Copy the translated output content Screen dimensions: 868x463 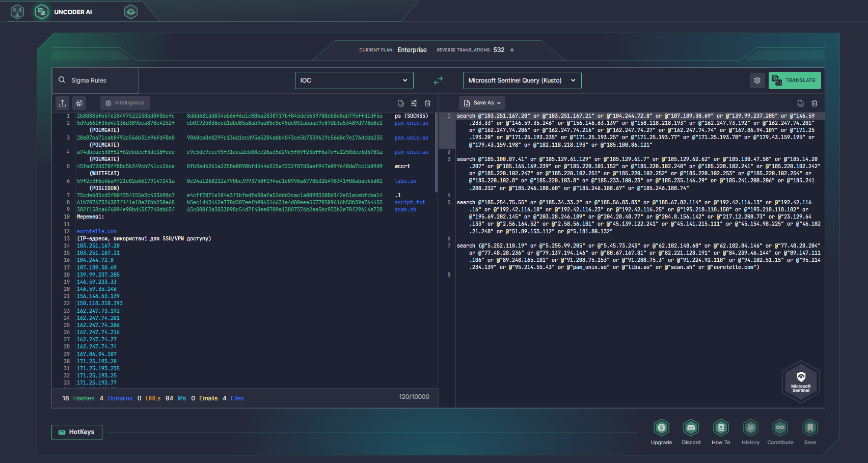(x=800, y=103)
